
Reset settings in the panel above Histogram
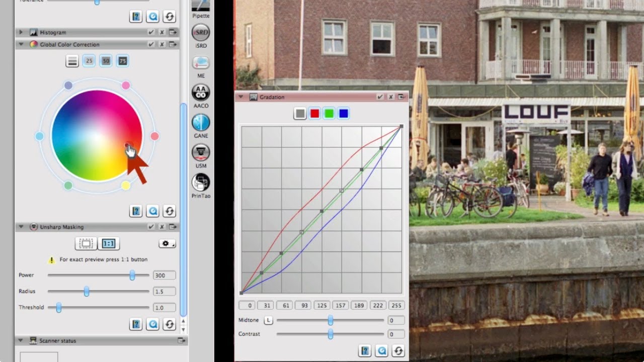coord(170,17)
